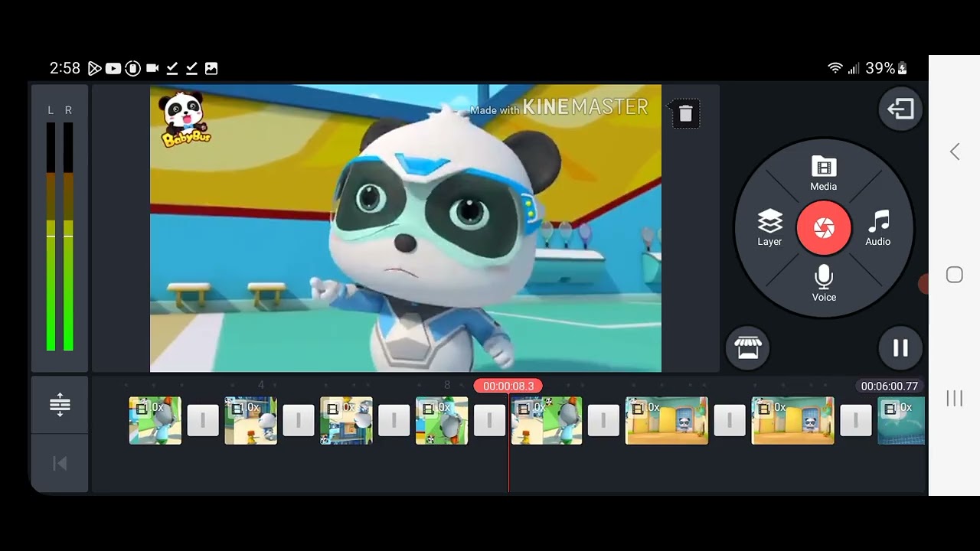Tap the 00:00:08.3 playhead time marker
Screen dimensions: 980x551
point(508,386)
